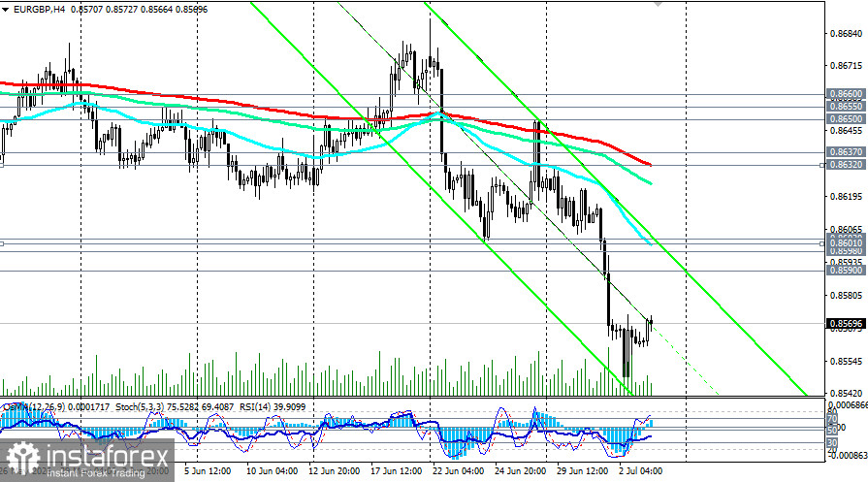Image resolution: width=868 pixels, height=482 pixels.
Task: Click the 12 Jun 20:00 time label
Action: tap(335, 471)
